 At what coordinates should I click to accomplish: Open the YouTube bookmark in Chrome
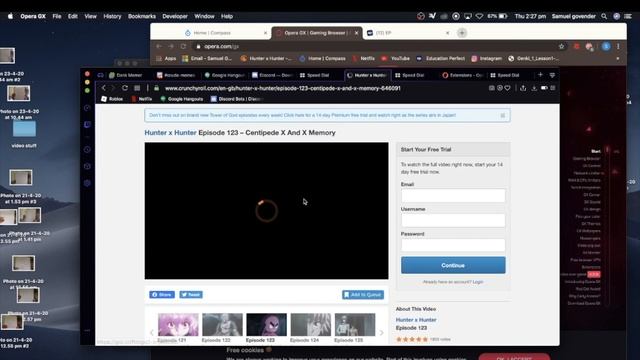[x=396, y=58]
